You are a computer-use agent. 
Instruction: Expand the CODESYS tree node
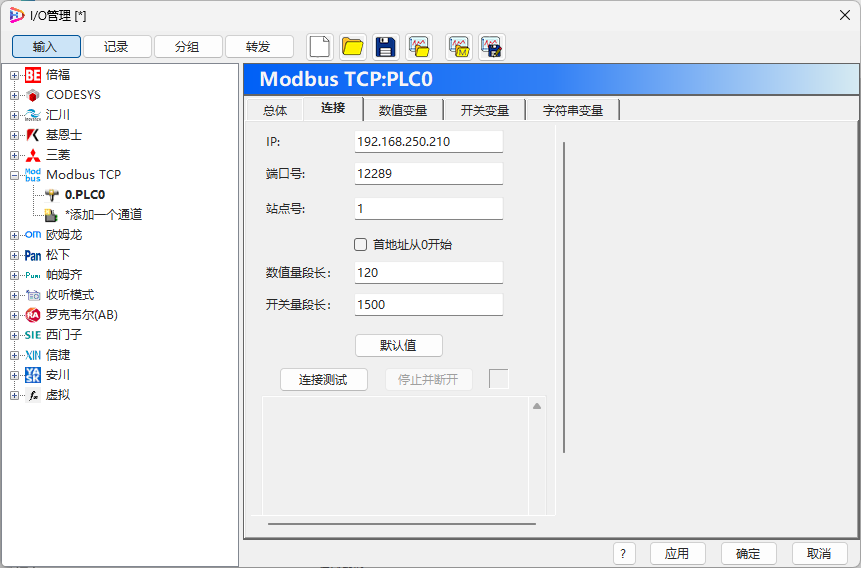coord(14,95)
